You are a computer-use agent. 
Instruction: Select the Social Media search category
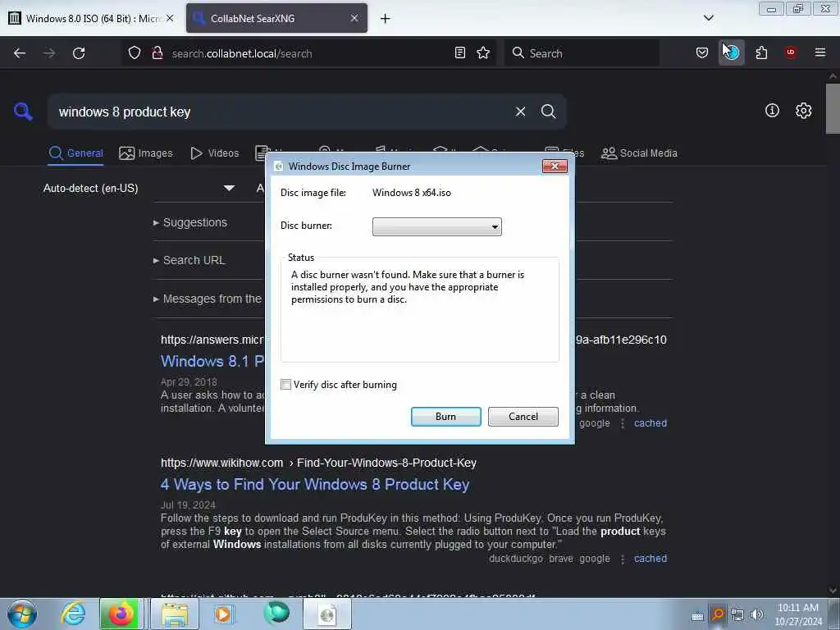pos(639,153)
